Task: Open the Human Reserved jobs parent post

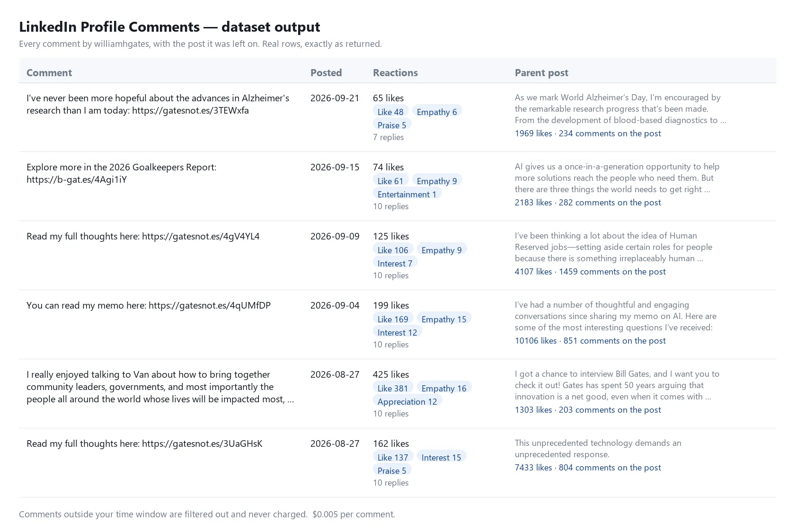Action: [x=614, y=247]
